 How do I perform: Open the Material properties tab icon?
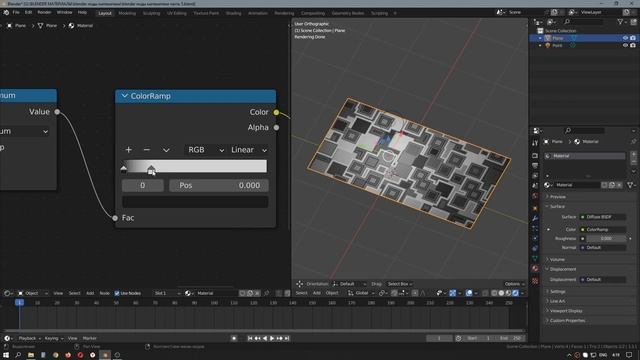[x=535, y=269]
